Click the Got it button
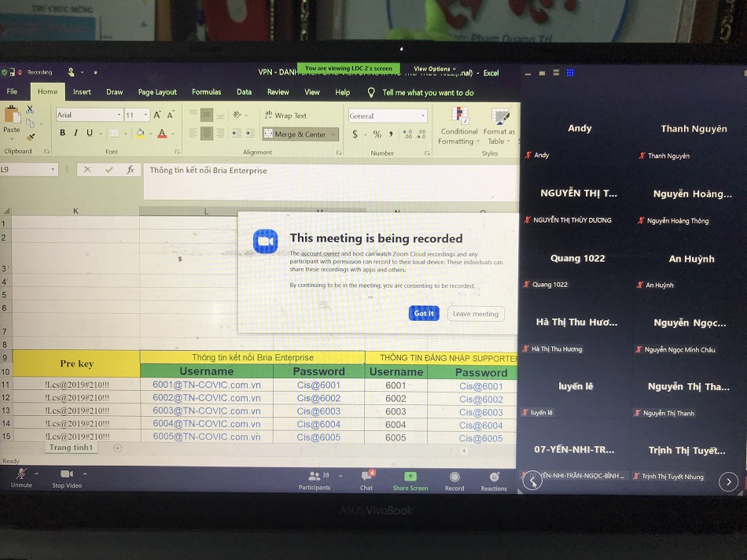 (x=424, y=313)
